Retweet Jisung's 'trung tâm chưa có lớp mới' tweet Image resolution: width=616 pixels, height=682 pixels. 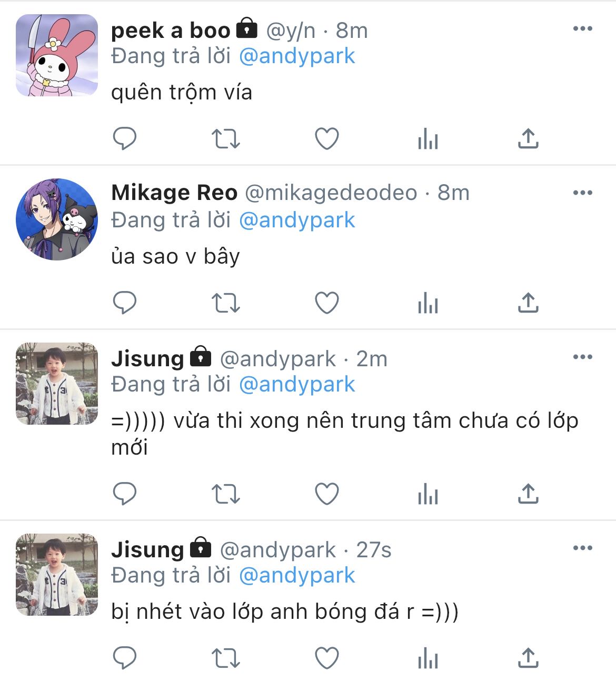tap(226, 494)
